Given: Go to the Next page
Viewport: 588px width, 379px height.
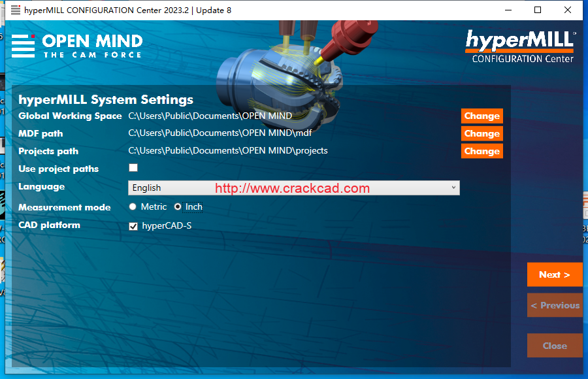Looking at the screenshot, I should [555, 274].
